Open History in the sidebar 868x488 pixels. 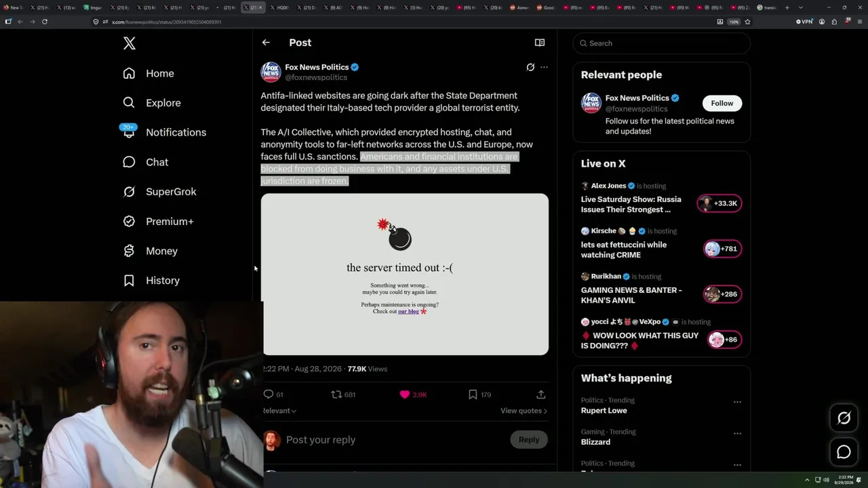(x=151, y=281)
